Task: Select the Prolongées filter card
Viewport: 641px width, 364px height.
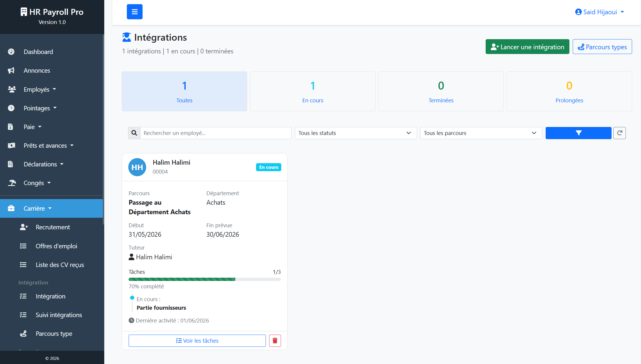Action: (569, 91)
